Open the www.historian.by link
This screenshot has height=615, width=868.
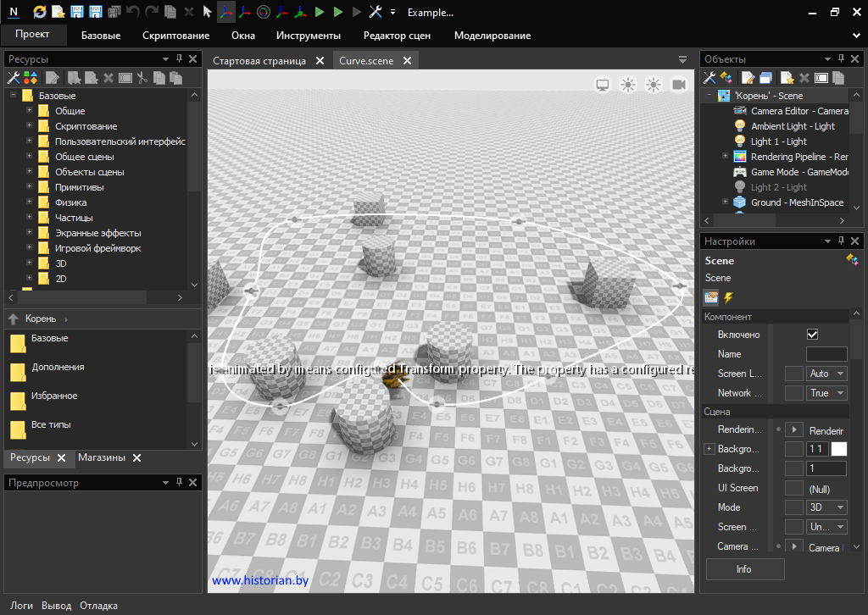[260, 581]
